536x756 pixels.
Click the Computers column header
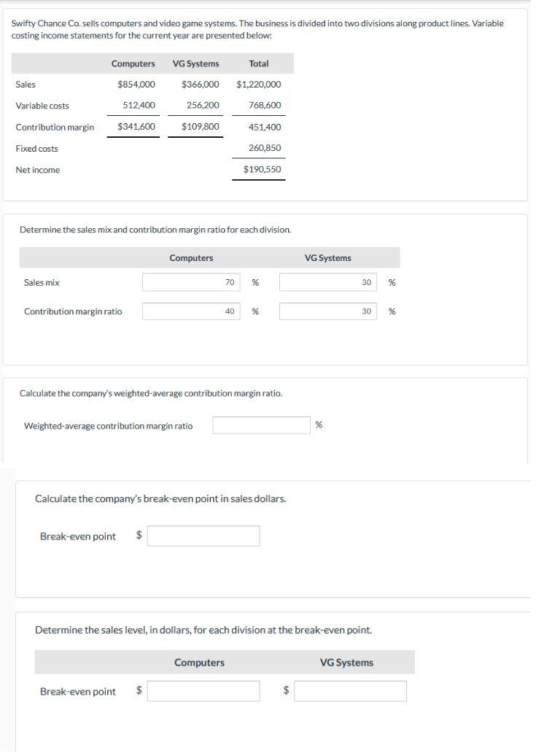coord(132,63)
